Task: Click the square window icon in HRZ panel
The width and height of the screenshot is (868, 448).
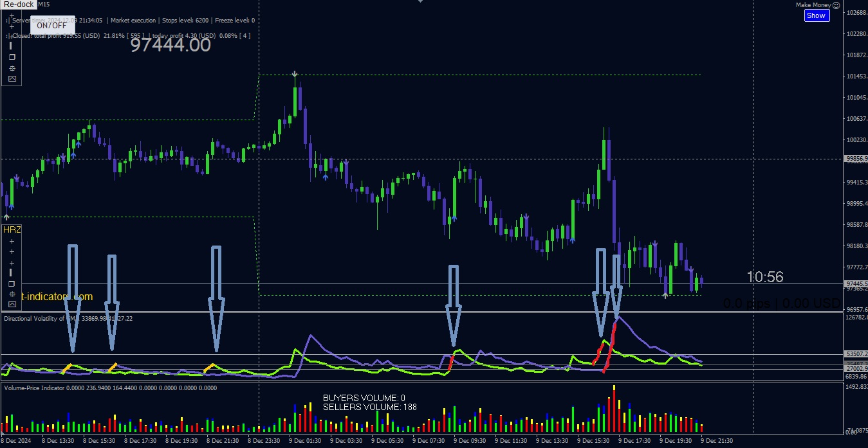Action: [12, 283]
